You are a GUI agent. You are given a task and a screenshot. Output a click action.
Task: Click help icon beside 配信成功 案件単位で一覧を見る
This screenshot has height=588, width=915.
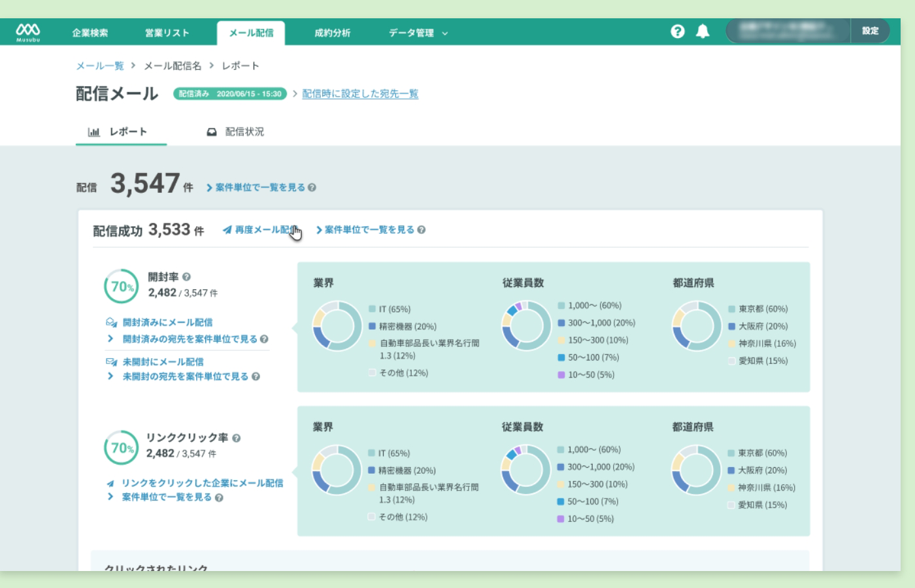[422, 230]
